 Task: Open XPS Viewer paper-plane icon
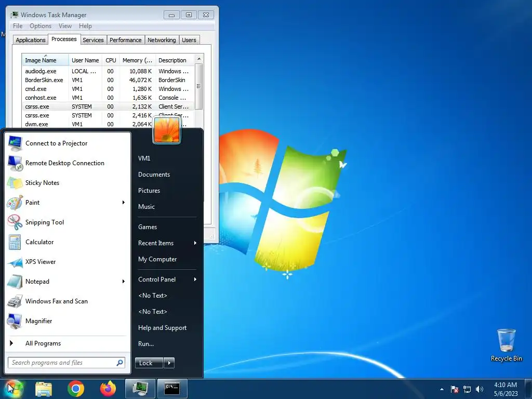click(15, 262)
